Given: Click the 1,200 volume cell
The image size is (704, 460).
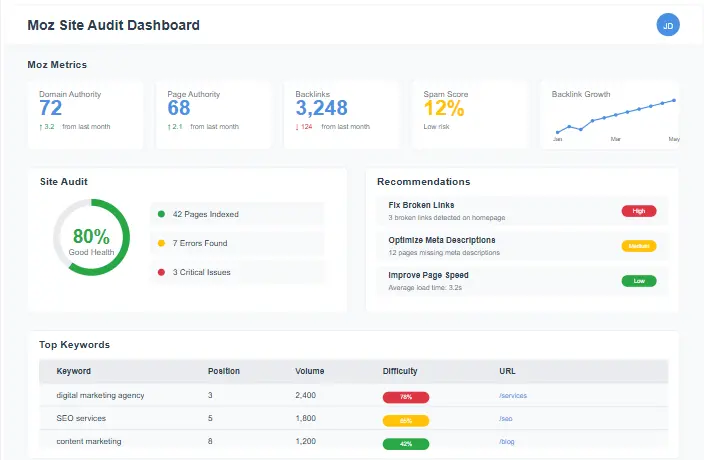Looking at the screenshot, I should [305, 442].
